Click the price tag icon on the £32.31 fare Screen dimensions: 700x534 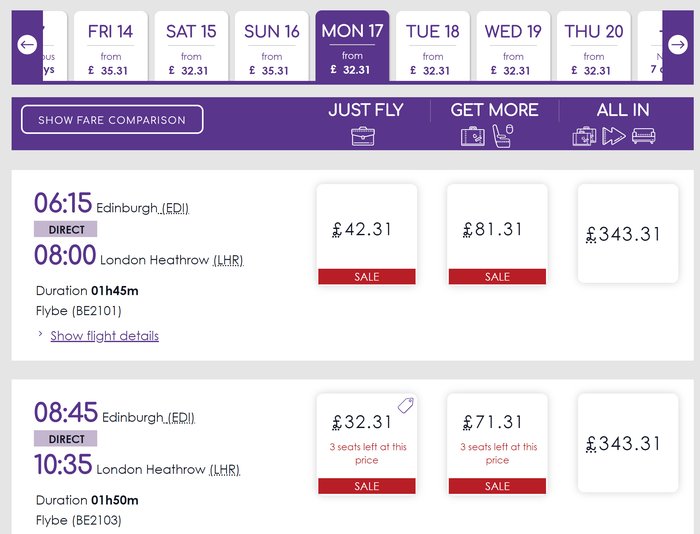(405, 405)
